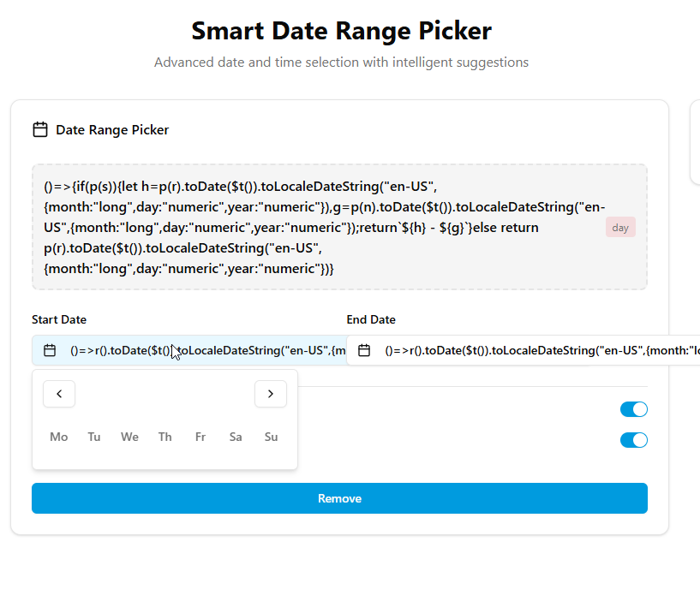Image resolution: width=700 pixels, height=595 pixels.
Task: Click the pink "day" badge
Action: (x=620, y=228)
